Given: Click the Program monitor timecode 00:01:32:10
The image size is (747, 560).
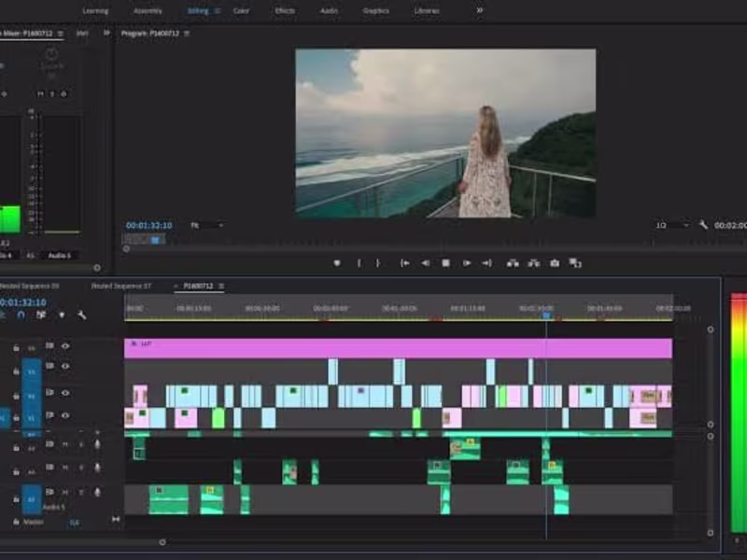Looking at the screenshot, I should tap(149, 225).
